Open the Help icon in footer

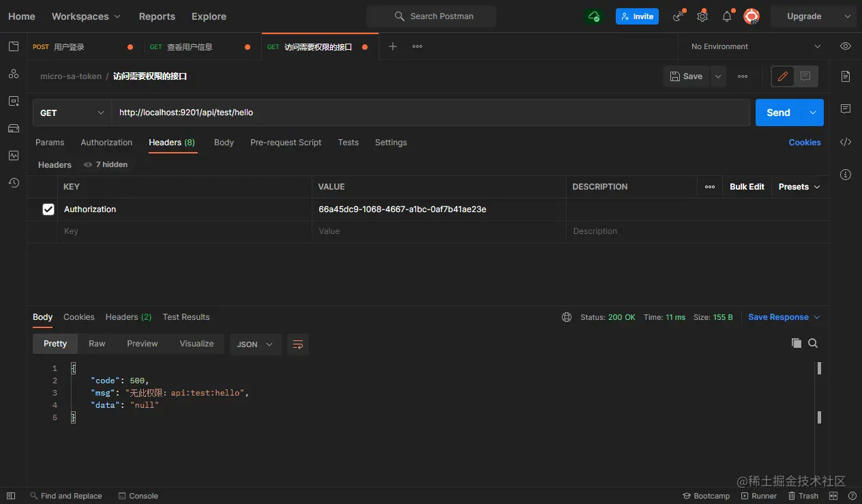point(852,496)
